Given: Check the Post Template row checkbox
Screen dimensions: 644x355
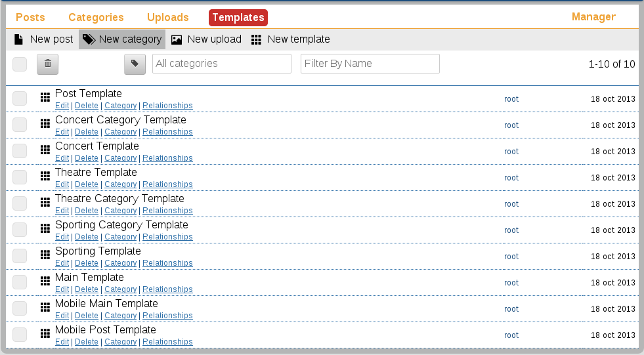Looking at the screenshot, I should point(20,98).
